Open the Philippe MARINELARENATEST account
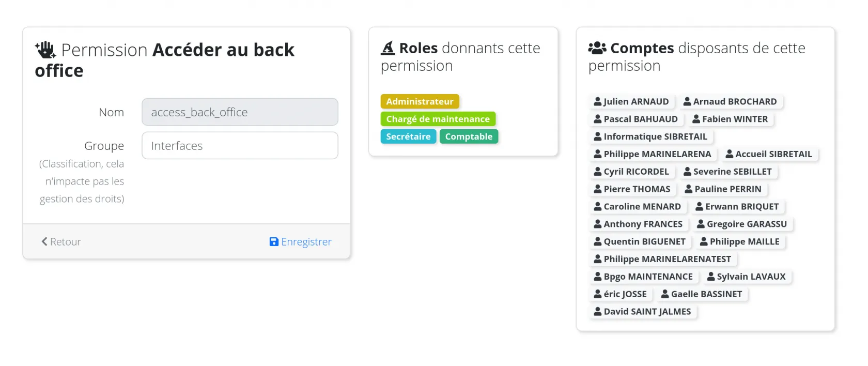Image resolution: width=868 pixels, height=366 pixels. pos(667,259)
